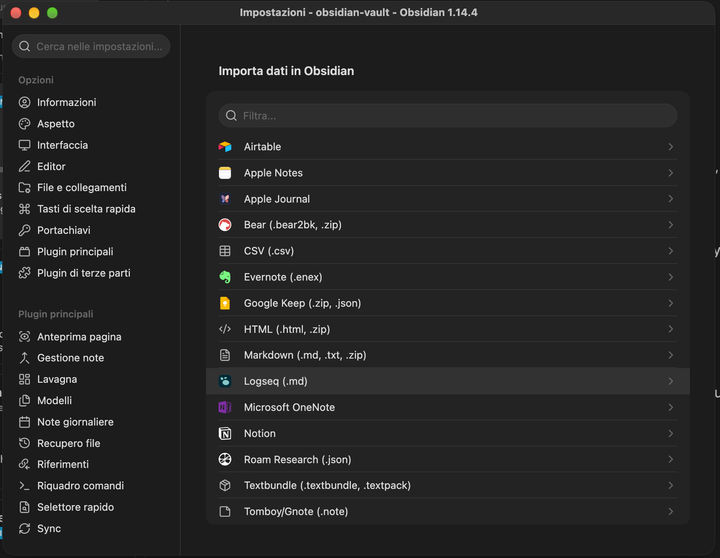
Task: Click the Google Keep yellow icon
Action: (225, 303)
